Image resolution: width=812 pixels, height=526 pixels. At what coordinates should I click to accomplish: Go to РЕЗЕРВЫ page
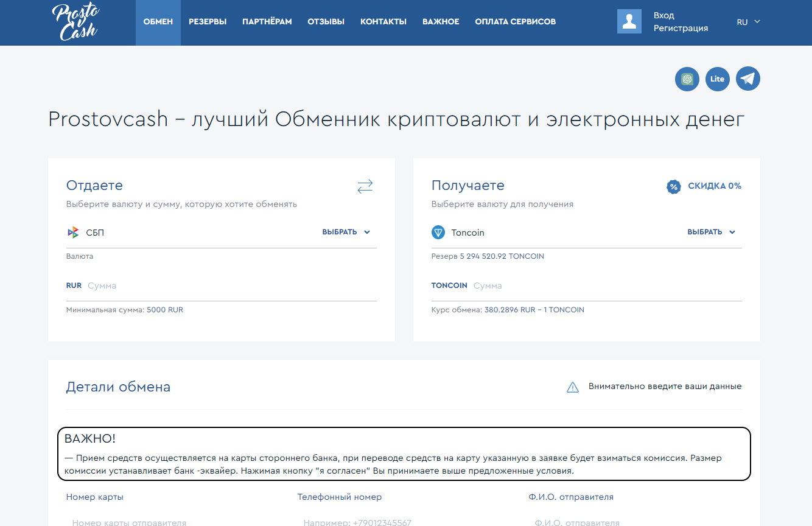pos(208,22)
